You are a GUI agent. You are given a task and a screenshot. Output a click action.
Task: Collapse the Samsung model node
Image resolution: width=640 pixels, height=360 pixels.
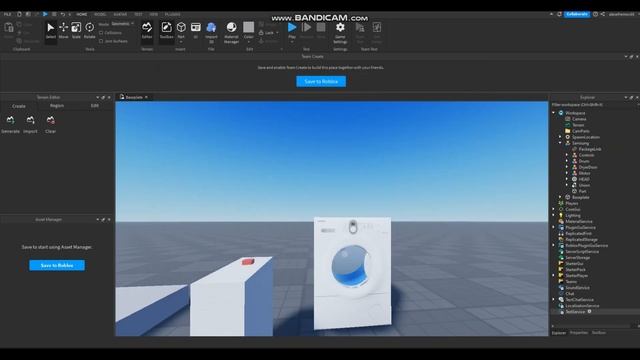(560, 143)
